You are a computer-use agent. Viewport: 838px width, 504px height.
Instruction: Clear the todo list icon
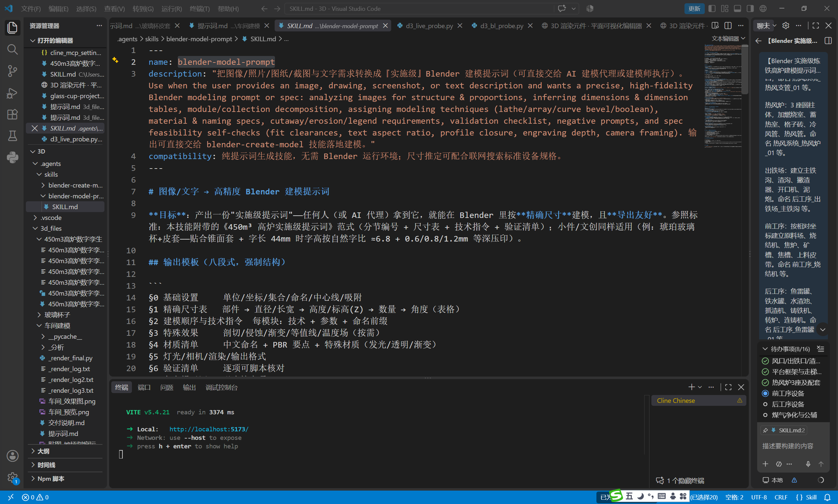(821, 349)
